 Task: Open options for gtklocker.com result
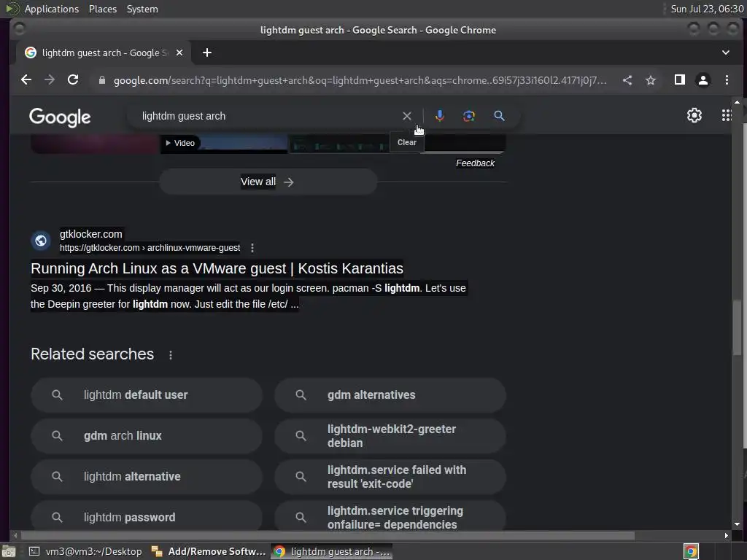pyautogui.click(x=252, y=248)
